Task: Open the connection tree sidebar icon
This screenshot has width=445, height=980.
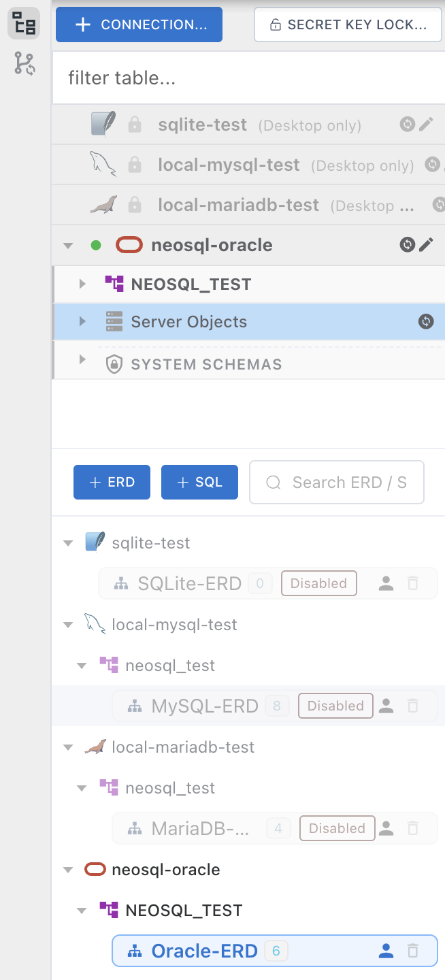Action: [x=24, y=24]
